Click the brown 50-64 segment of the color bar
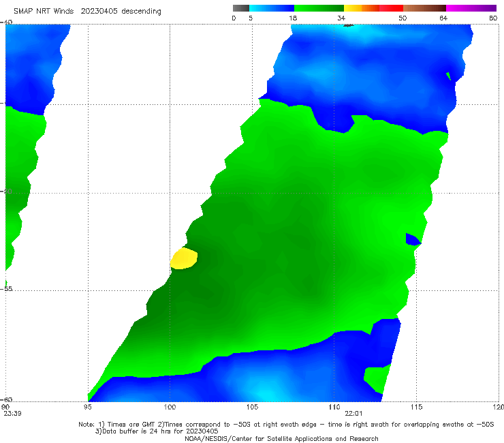Screen dimensions: 504x443 424,8
